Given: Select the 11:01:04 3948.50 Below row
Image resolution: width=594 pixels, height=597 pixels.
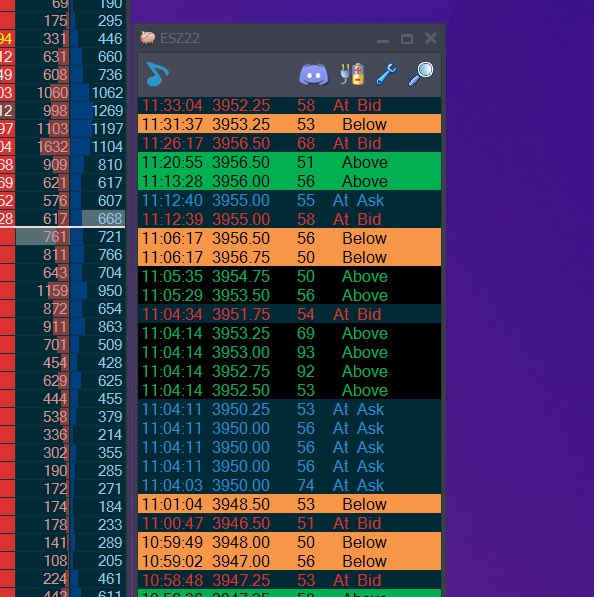Looking at the screenshot, I should (x=289, y=504).
